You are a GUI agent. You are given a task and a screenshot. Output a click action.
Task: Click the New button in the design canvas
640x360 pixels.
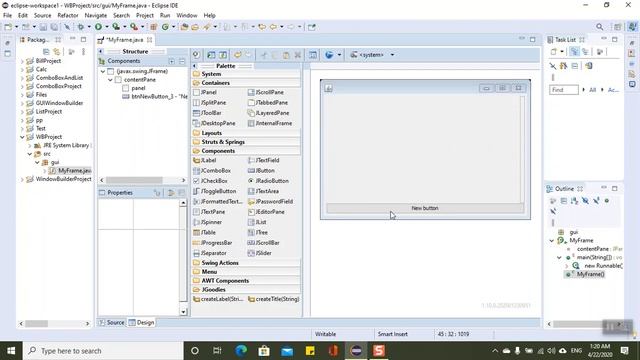point(424,208)
